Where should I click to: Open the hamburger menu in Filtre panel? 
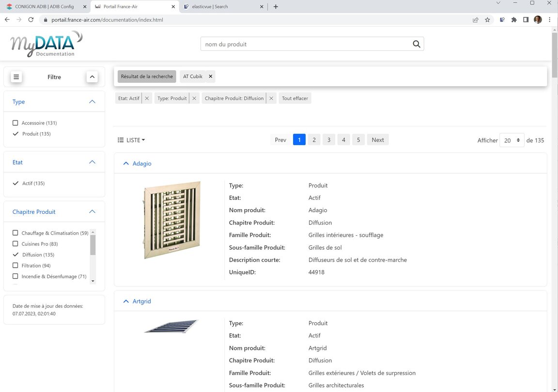click(x=16, y=77)
